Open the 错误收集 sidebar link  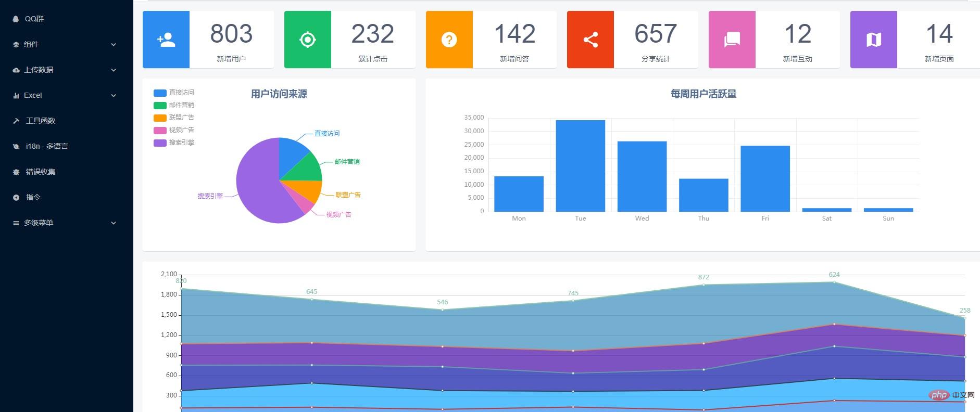40,172
